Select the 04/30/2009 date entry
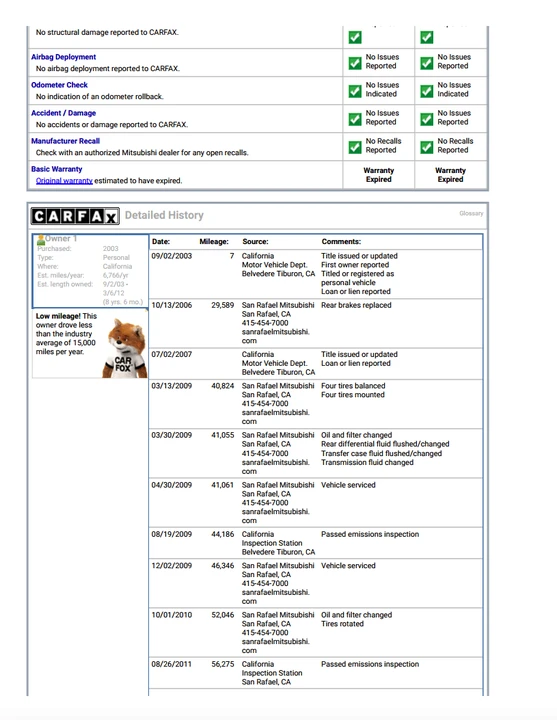 (x=172, y=485)
